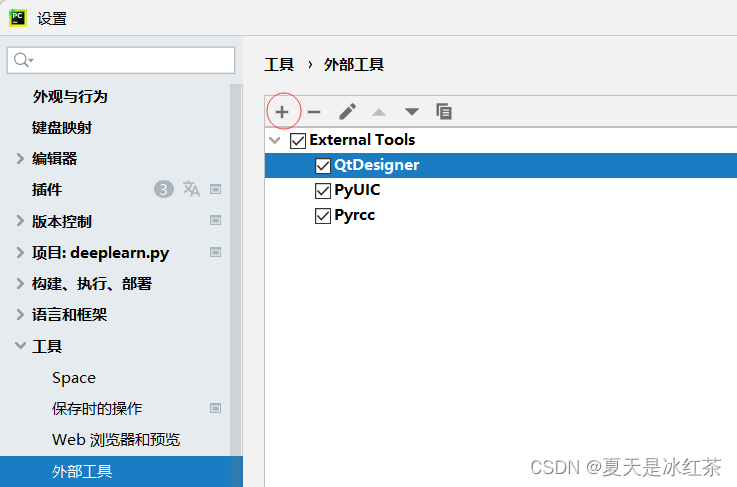Click the search magnifier icon in sidebar

(22, 60)
